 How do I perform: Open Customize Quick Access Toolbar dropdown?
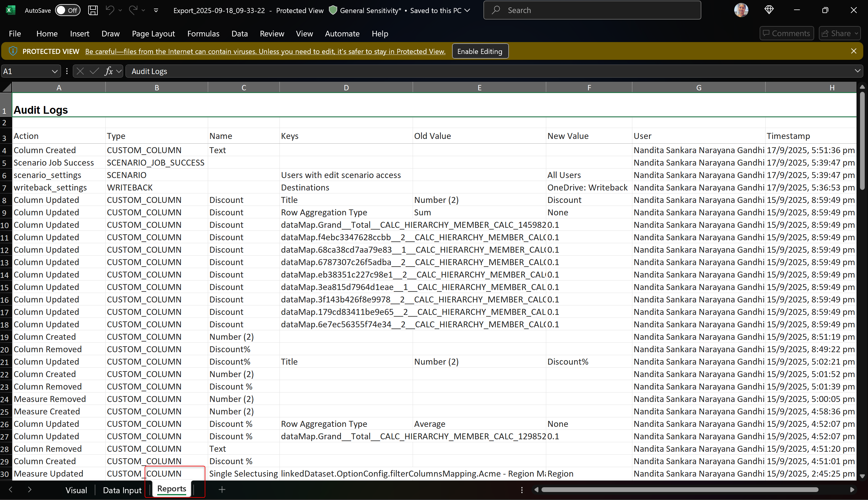(x=156, y=10)
